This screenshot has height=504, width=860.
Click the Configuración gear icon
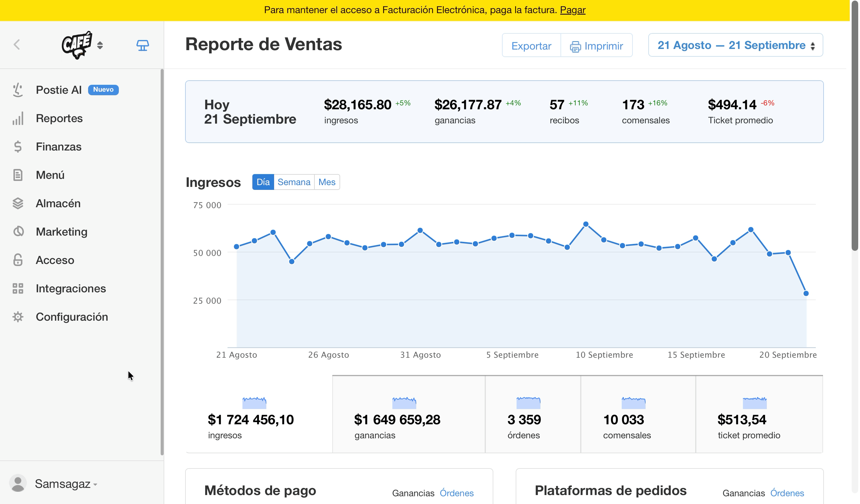pos(18,317)
